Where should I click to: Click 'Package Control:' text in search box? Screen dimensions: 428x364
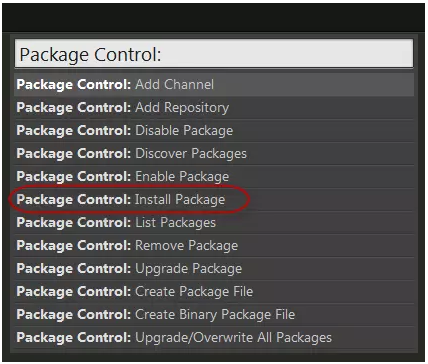tap(90, 55)
